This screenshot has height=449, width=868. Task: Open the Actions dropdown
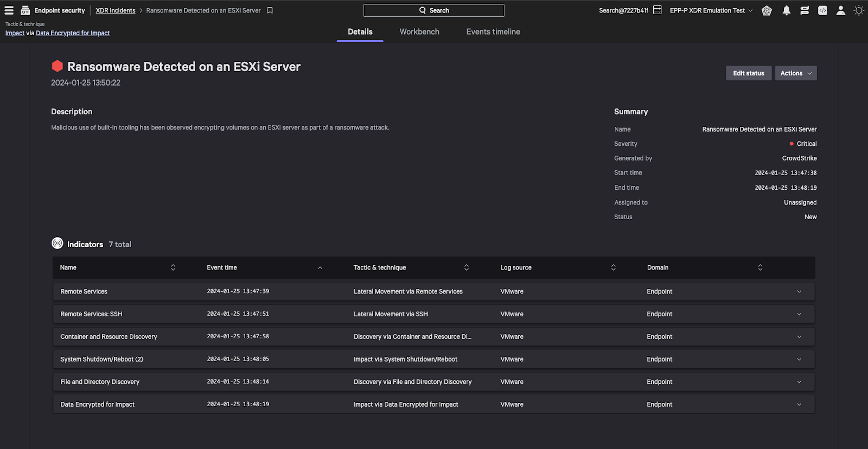796,73
